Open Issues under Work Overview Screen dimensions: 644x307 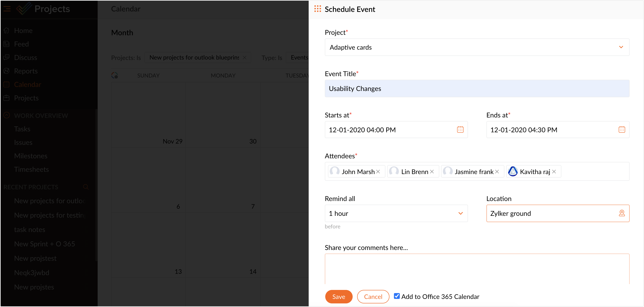23,143
